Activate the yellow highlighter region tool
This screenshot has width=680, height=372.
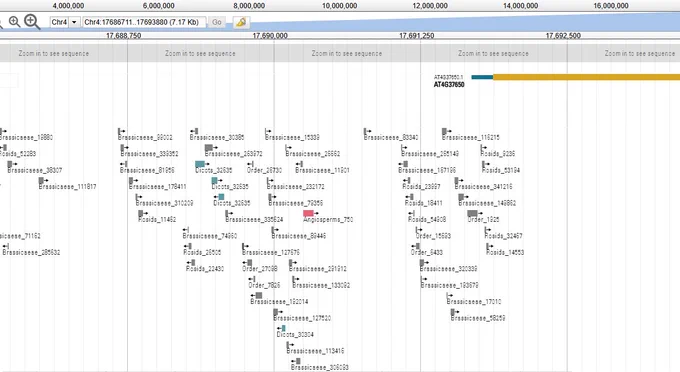[x=241, y=22]
